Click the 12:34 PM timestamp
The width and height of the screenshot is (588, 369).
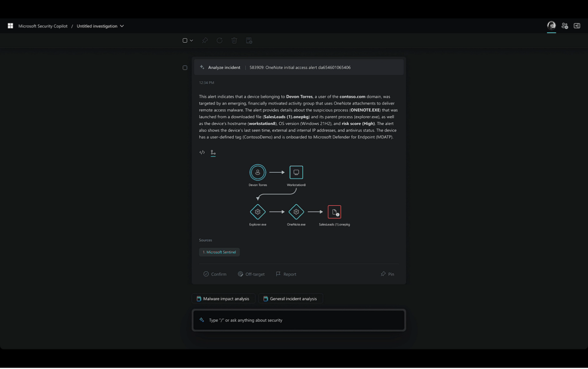206,83
